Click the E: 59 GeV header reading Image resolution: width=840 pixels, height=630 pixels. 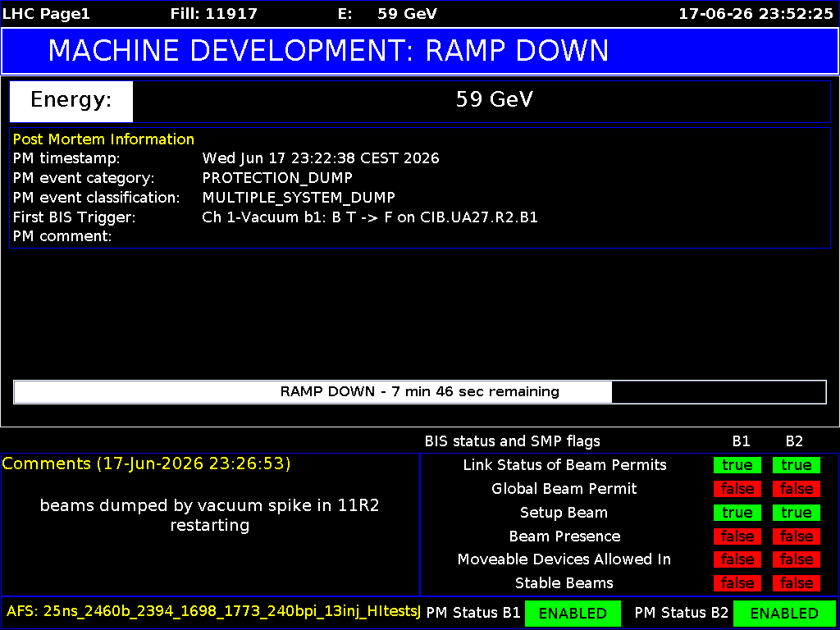(387, 14)
